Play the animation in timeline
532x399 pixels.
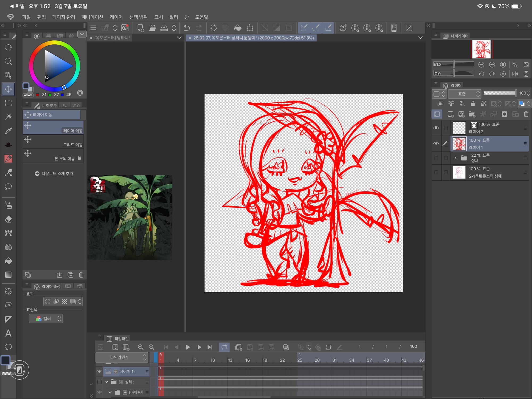pos(188,347)
